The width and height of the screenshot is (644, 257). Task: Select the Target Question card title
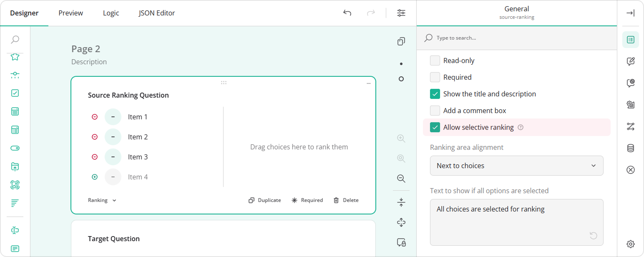114,239
